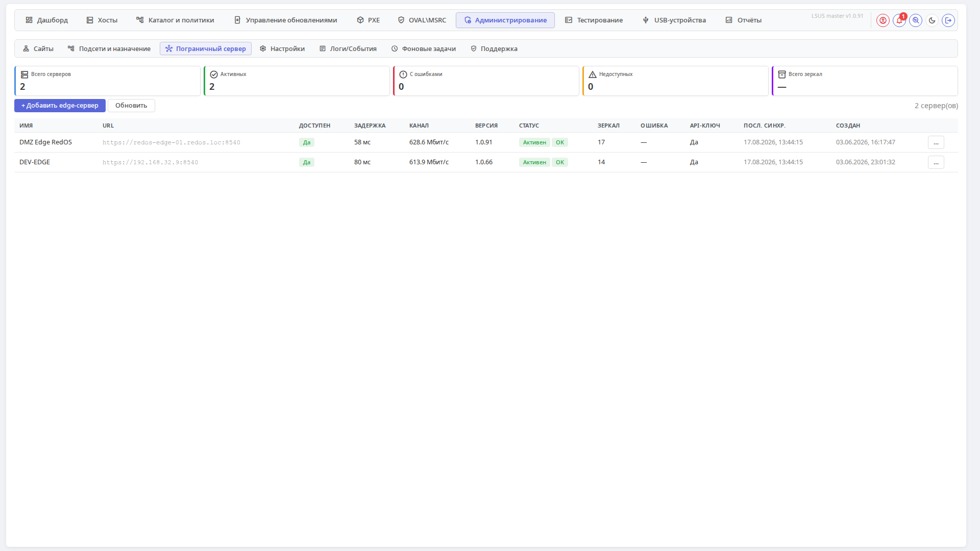The width and height of the screenshot is (980, 551).
Task: Open the user profile icon
Action: 883,20
